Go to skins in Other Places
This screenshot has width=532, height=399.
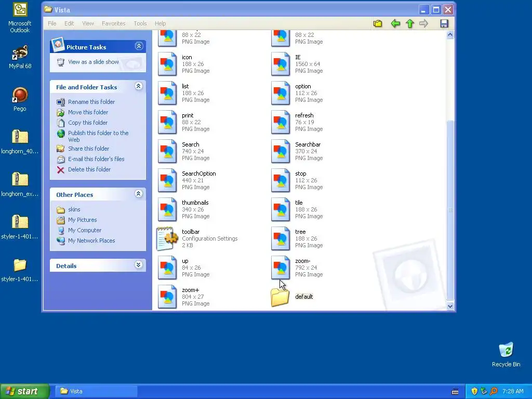point(69,210)
